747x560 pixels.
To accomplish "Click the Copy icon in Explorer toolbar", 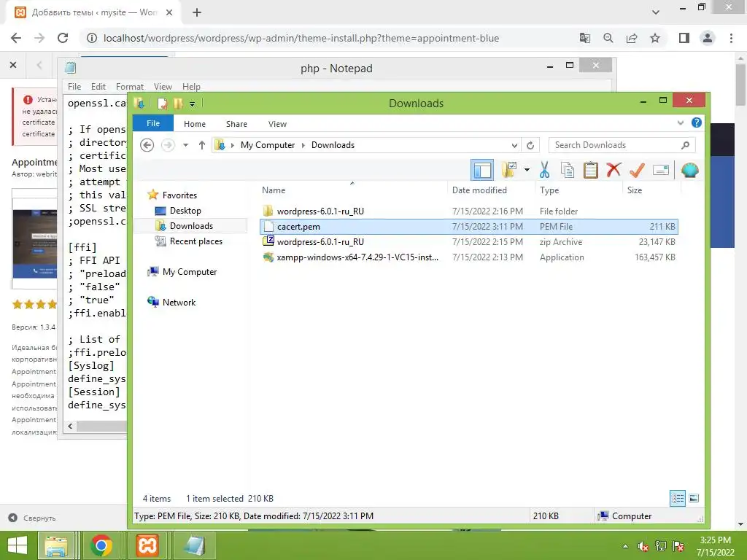I will point(567,169).
